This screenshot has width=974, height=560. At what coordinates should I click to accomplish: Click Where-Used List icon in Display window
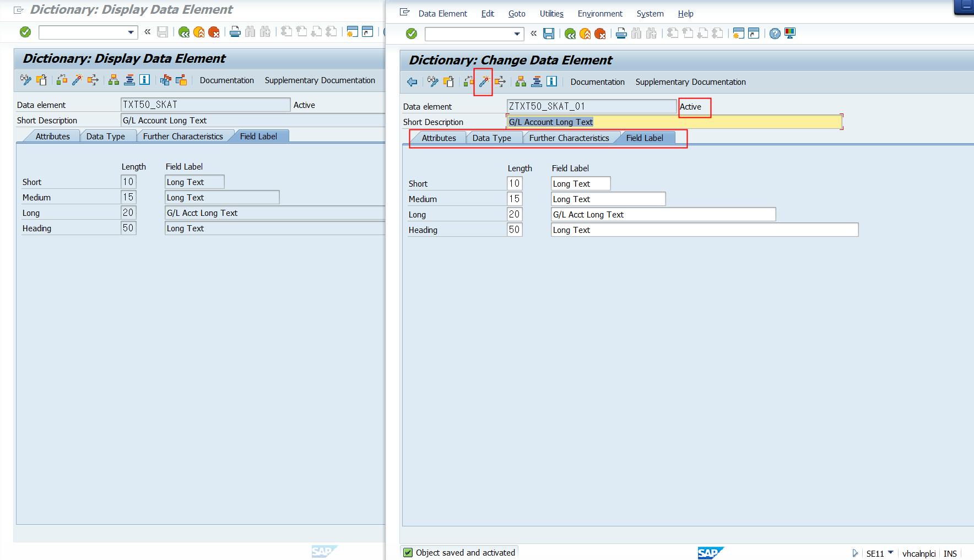tap(93, 80)
